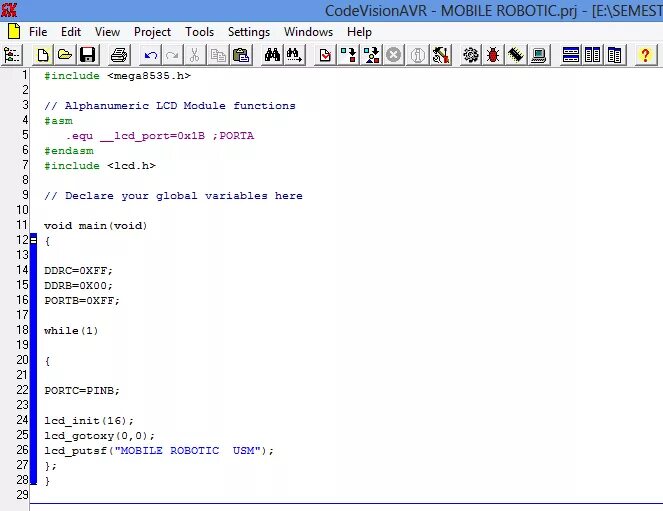
Task: Create a new file from toolbar
Action: pyautogui.click(x=42, y=55)
